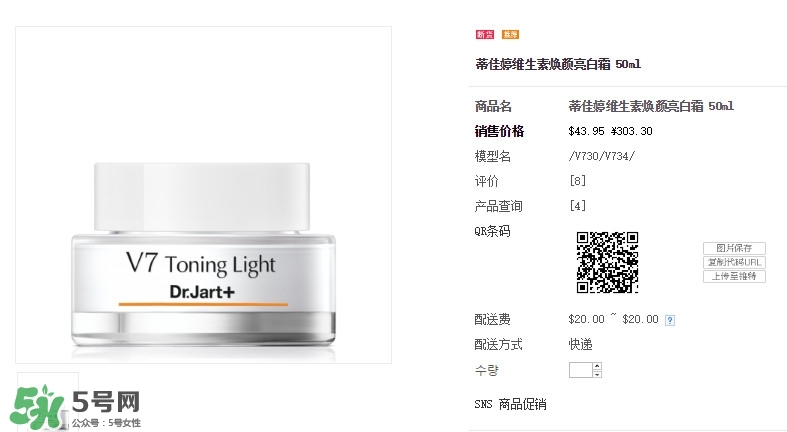
Task: Click the orange 推荐 badge icon
Action: point(510,34)
